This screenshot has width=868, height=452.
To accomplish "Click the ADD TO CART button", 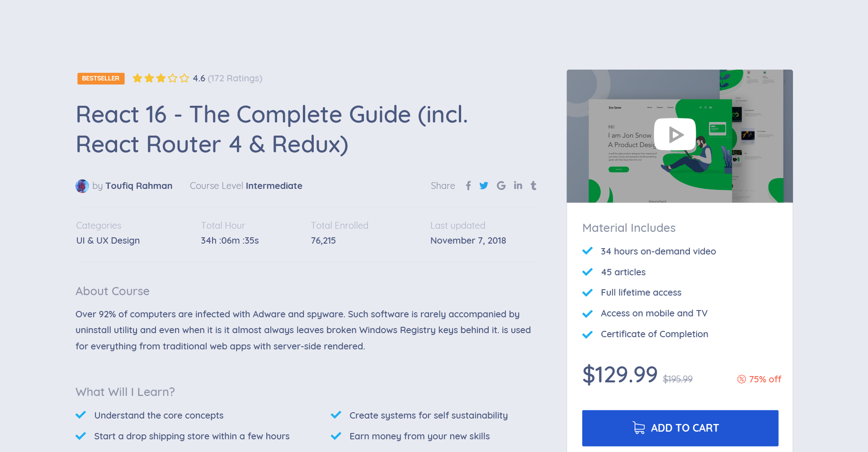I will (680, 428).
